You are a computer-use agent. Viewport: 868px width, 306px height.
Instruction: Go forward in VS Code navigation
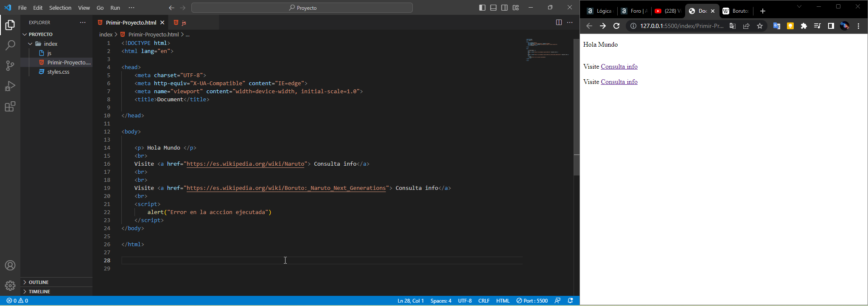click(x=183, y=8)
